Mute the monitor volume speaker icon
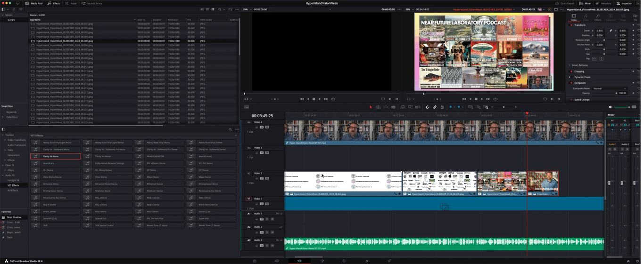Viewport: 644px width, 264px height. (611, 107)
